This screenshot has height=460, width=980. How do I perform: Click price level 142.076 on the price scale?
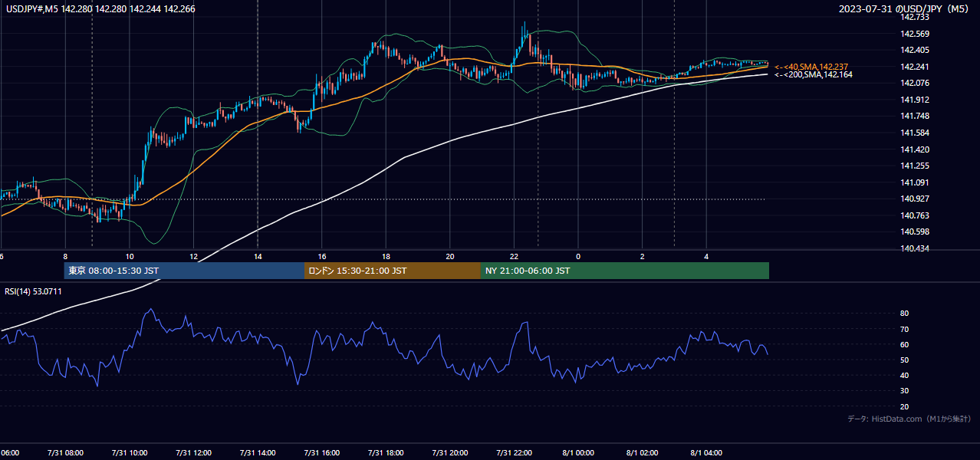tap(916, 83)
